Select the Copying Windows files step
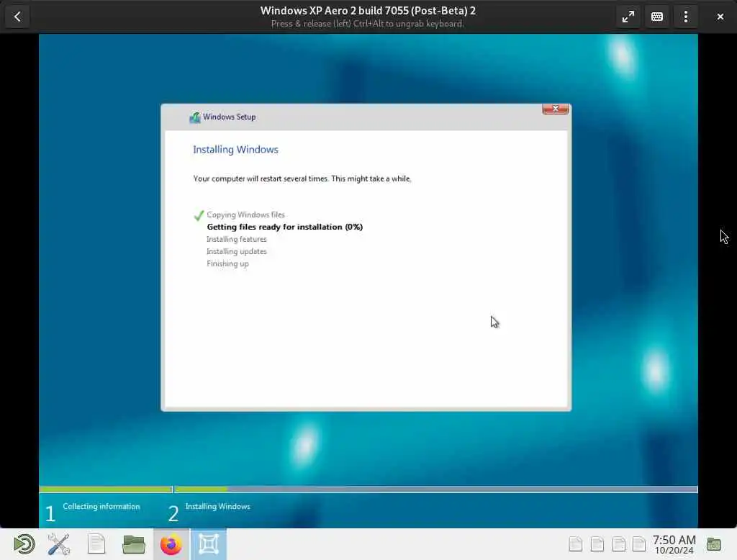Viewport: 737px width, 560px height. coord(246,215)
